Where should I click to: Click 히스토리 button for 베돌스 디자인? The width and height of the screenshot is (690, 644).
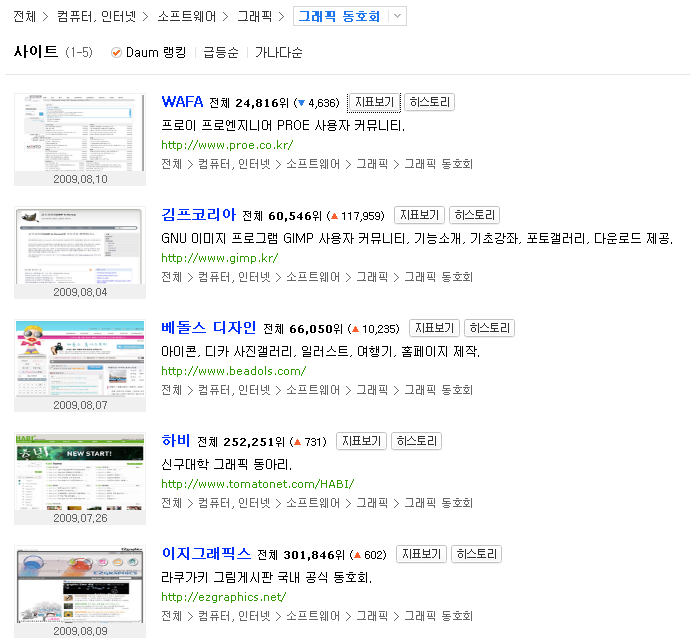point(490,328)
